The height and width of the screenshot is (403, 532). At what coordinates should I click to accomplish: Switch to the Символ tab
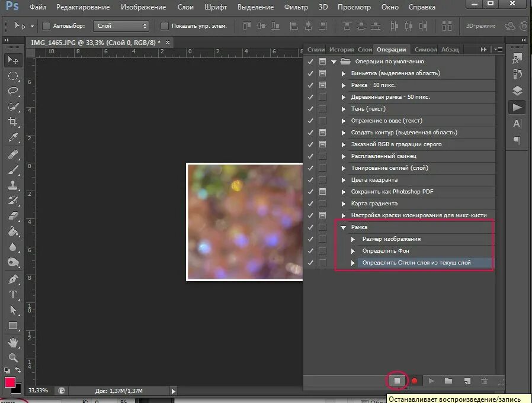click(x=425, y=50)
